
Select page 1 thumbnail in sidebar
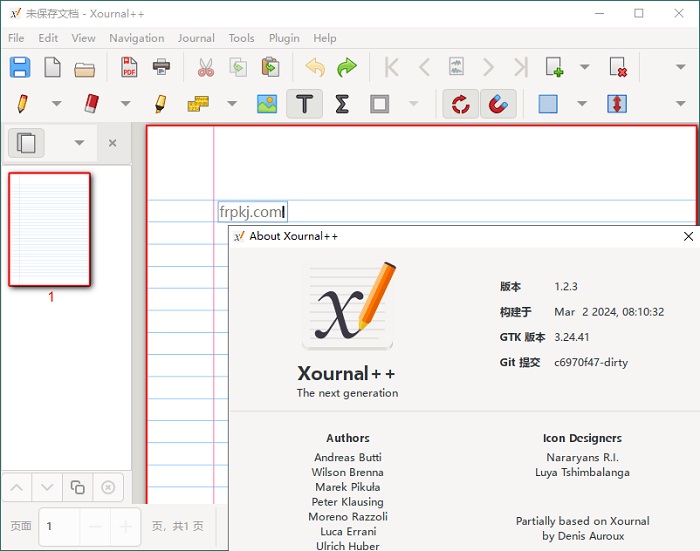click(50, 230)
